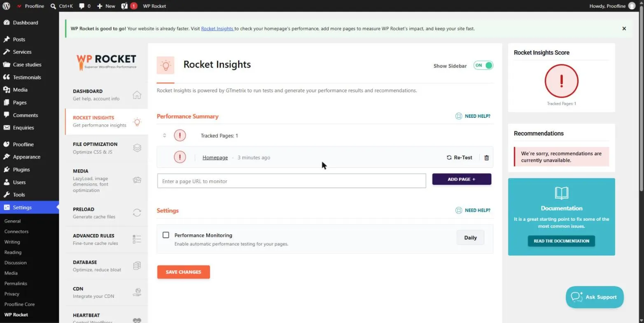
Task: Open the Ctrl+K search icon
Action: pyautogui.click(x=54, y=6)
